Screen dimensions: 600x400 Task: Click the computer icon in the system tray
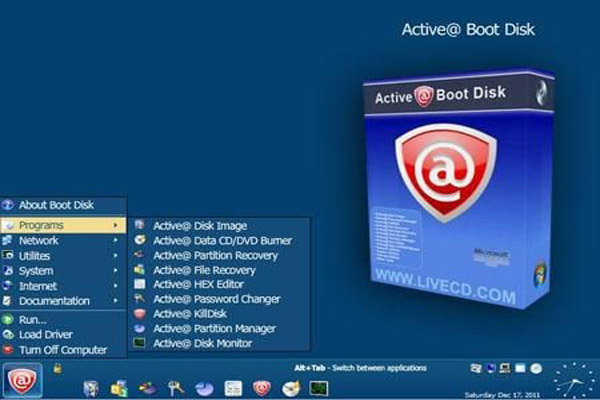point(505,368)
